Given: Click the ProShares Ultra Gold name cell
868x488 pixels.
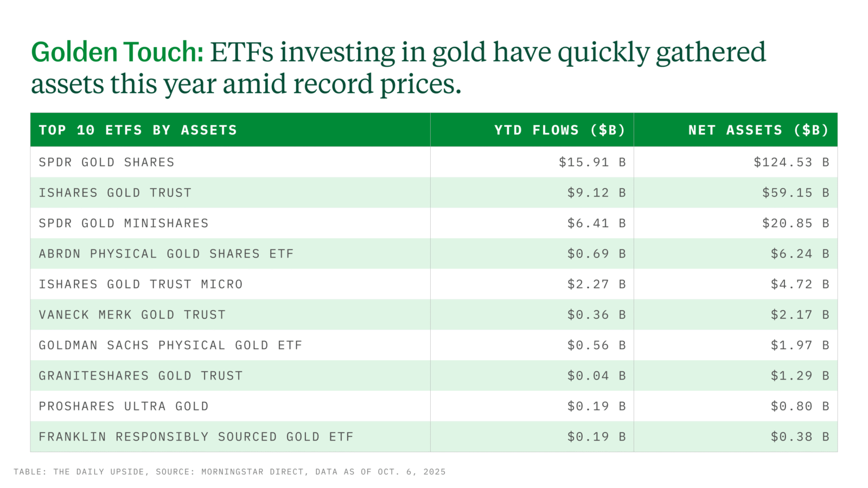Looking at the screenshot, I should (124, 406).
